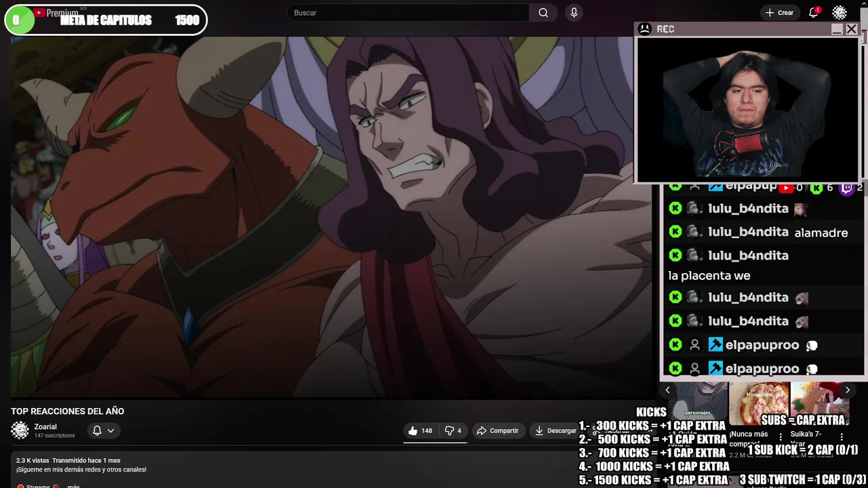Click the 2.3 K vistas description line
The image size is (868, 488).
68,461
